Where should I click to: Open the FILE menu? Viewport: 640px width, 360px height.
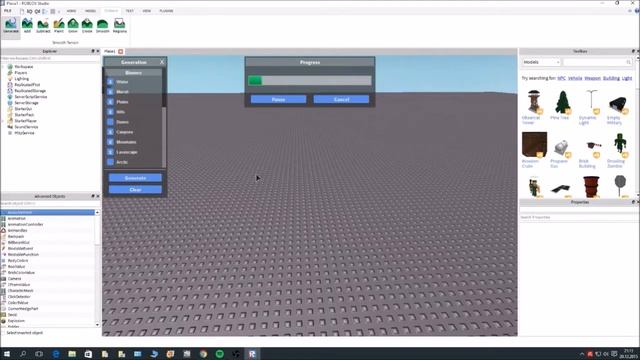pyautogui.click(x=8, y=11)
